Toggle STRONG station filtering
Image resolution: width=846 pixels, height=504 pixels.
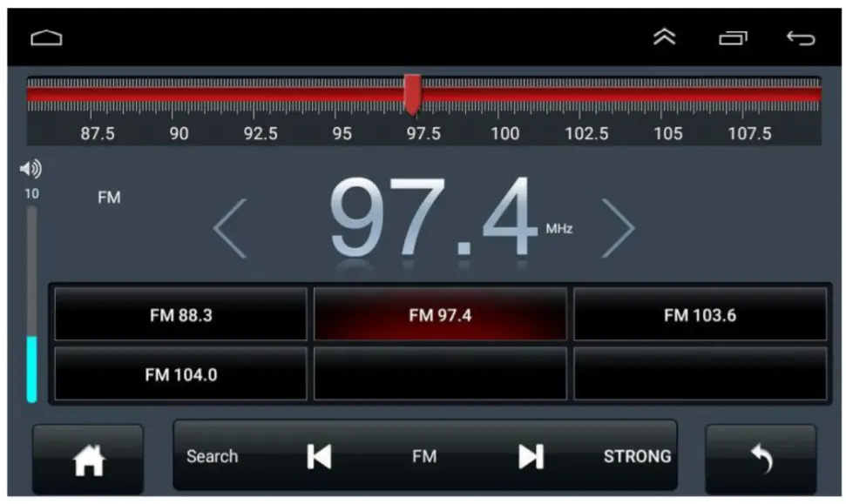[636, 455]
